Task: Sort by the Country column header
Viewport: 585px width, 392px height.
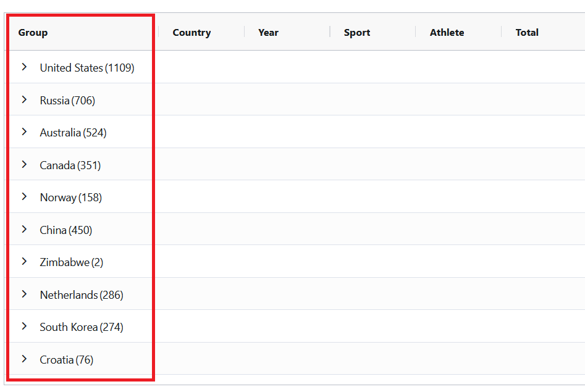Action: [x=191, y=33]
